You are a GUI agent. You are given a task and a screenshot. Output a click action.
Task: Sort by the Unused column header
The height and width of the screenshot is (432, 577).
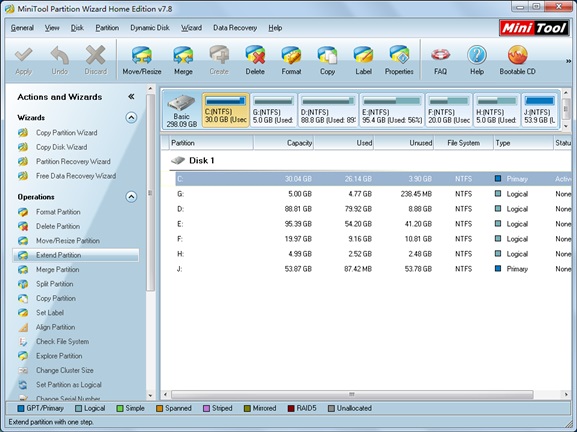coord(404,143)
